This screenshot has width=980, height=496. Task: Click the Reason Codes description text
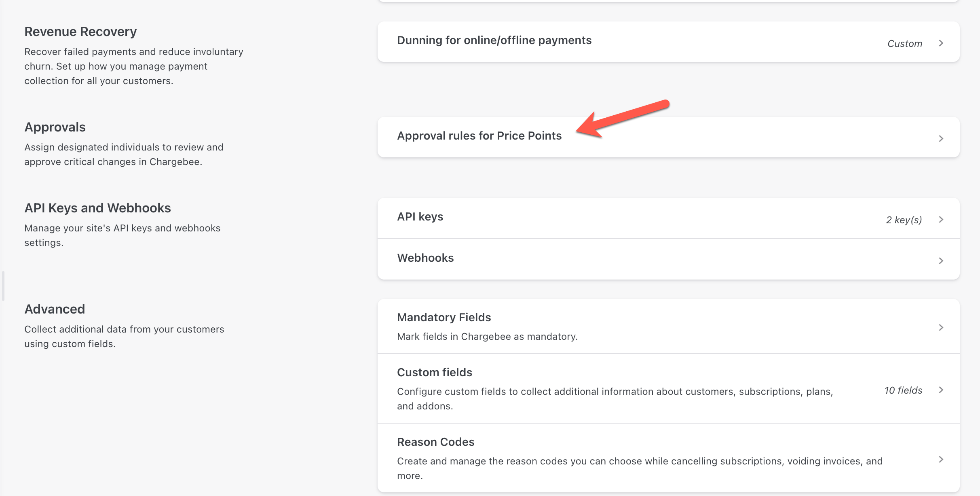tap(639, 462)
